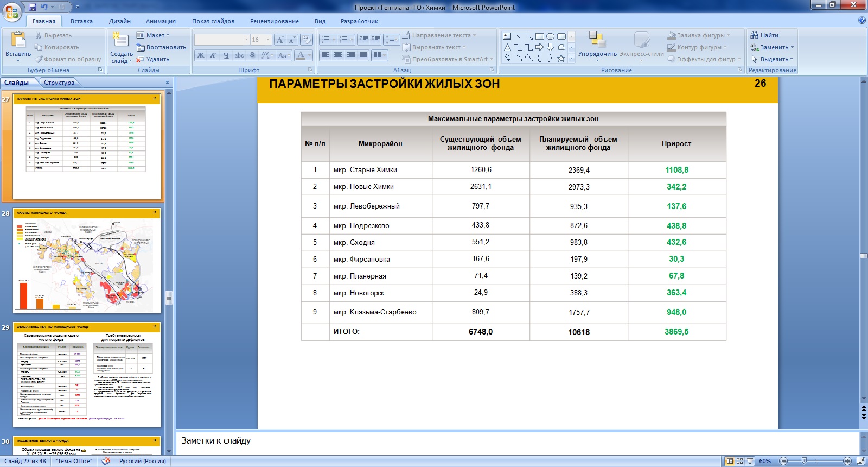Switch to Структура outline tab

point(59,83)
